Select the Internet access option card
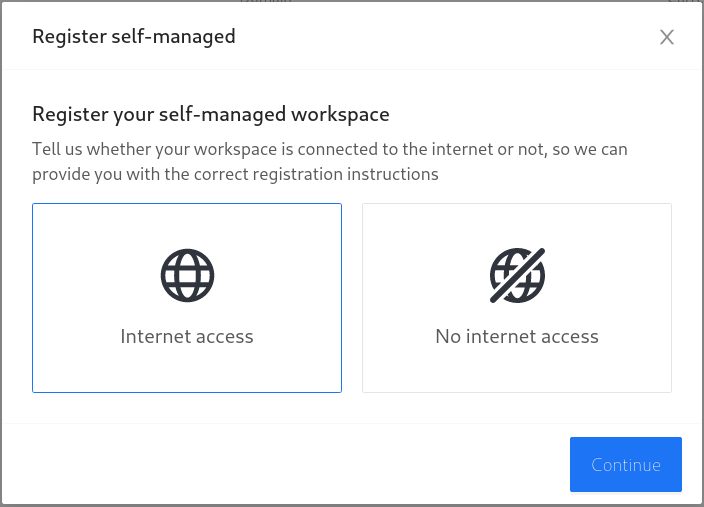704x507 pixels. coord(187,298)
